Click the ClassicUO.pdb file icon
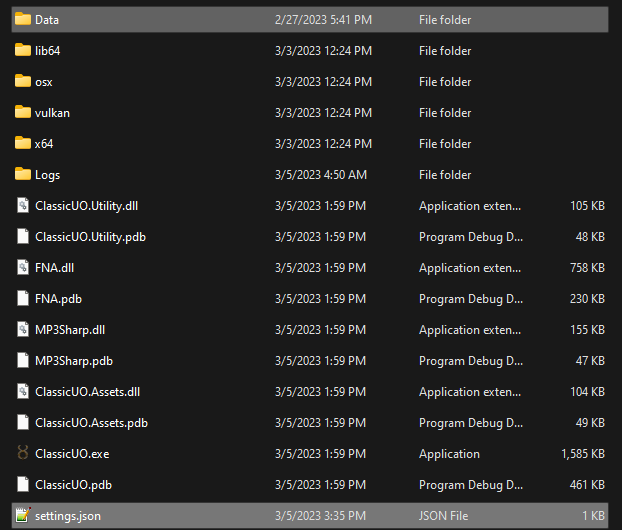 click(x=23, y=484)
